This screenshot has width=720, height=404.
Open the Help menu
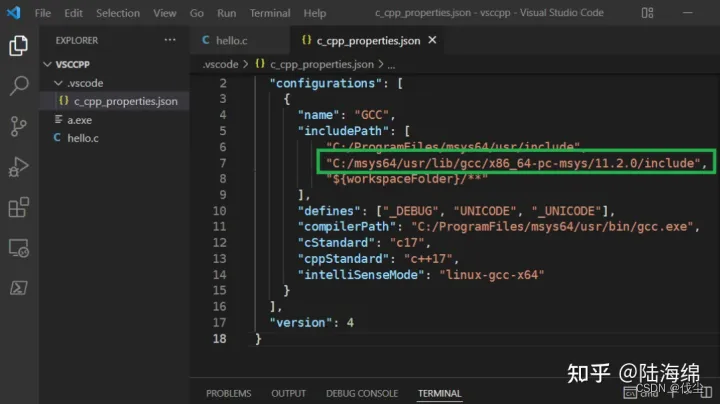[315, 13]
